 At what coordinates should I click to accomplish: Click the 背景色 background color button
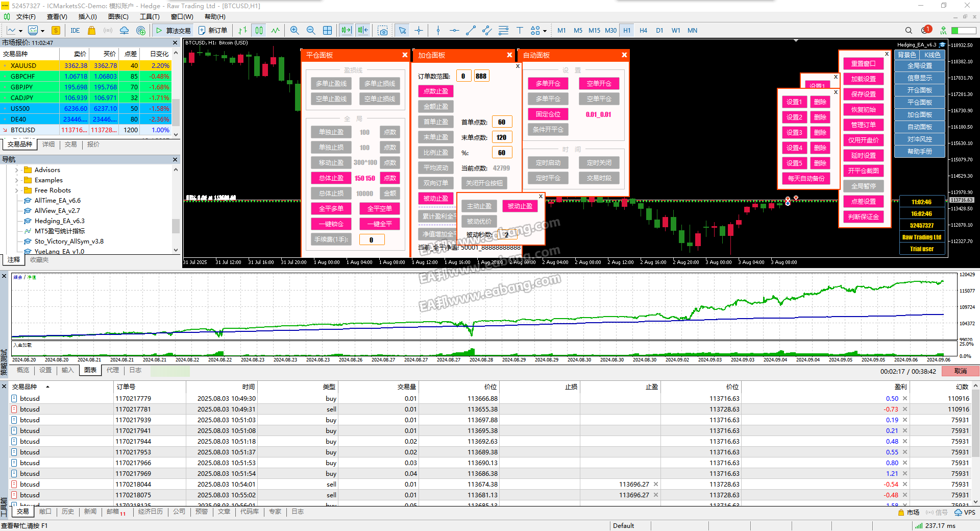[907, 55]
